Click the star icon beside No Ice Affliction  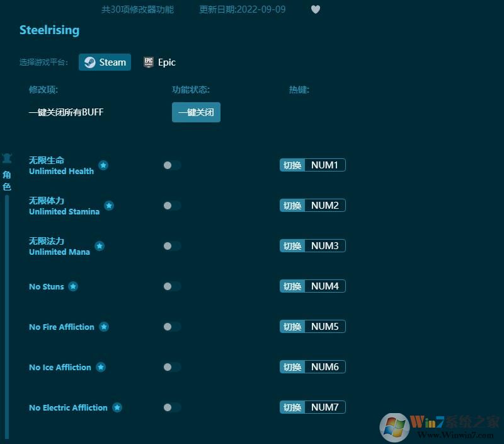coord(101,367)
